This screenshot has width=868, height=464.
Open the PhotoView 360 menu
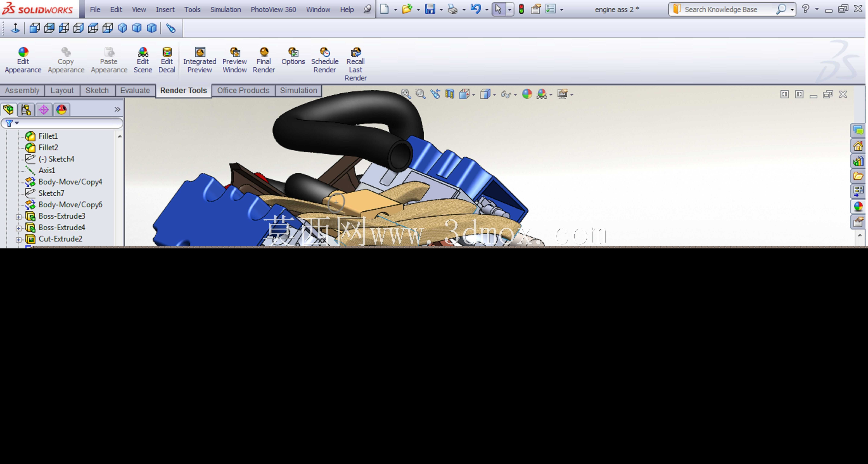pos(273,10)
